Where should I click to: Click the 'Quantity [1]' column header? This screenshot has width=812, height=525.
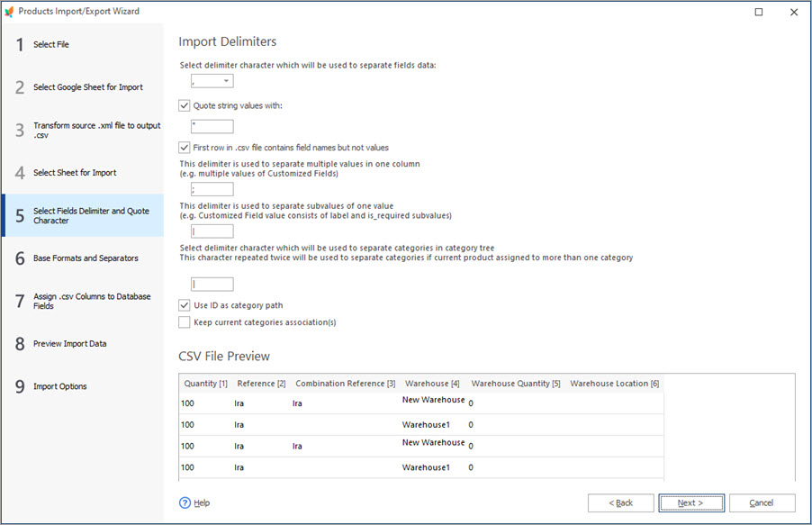205,384
